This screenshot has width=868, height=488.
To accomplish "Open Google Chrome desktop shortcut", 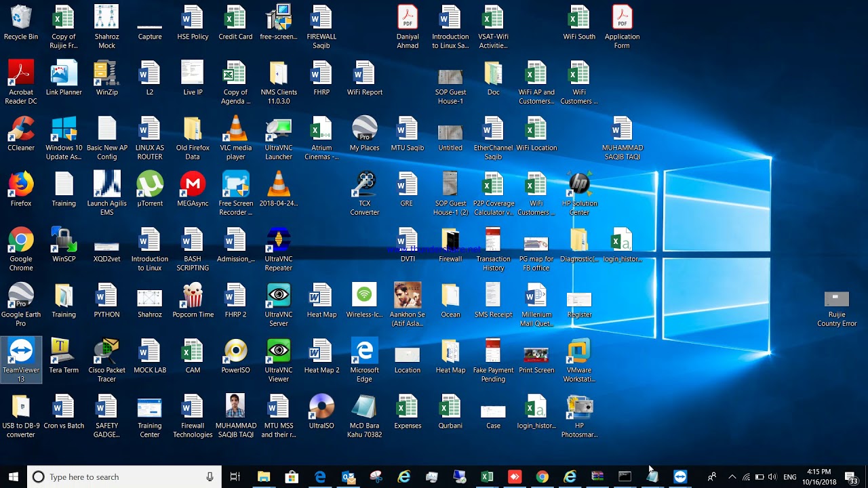I will tap(21, 249).
